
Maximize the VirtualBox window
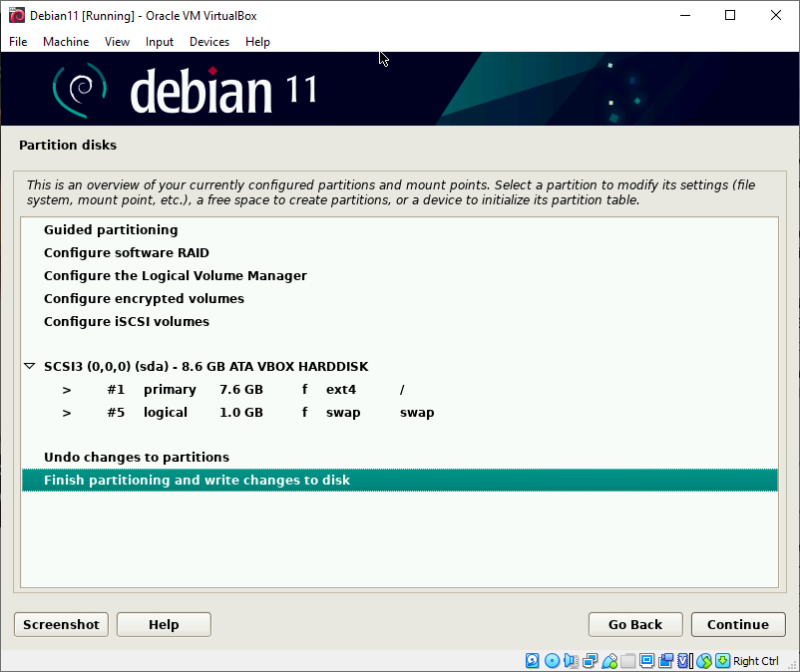730,15
